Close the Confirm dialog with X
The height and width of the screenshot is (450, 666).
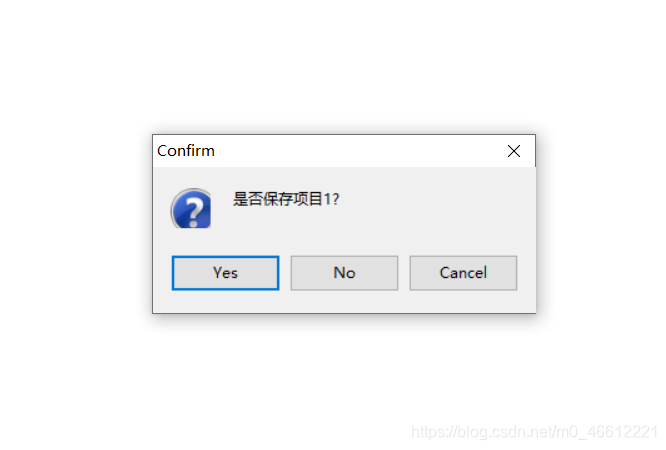pos(514,151)
